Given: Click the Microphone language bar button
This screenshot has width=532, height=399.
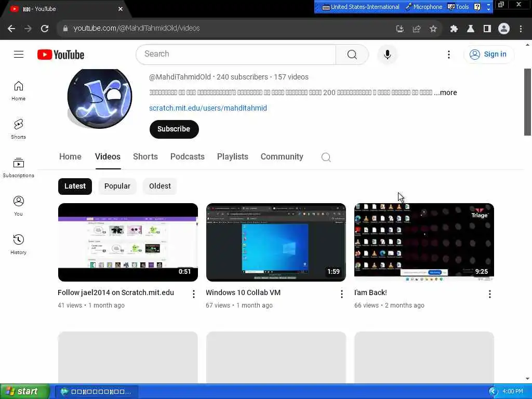Looking at the screenshot, I should 424,7.
